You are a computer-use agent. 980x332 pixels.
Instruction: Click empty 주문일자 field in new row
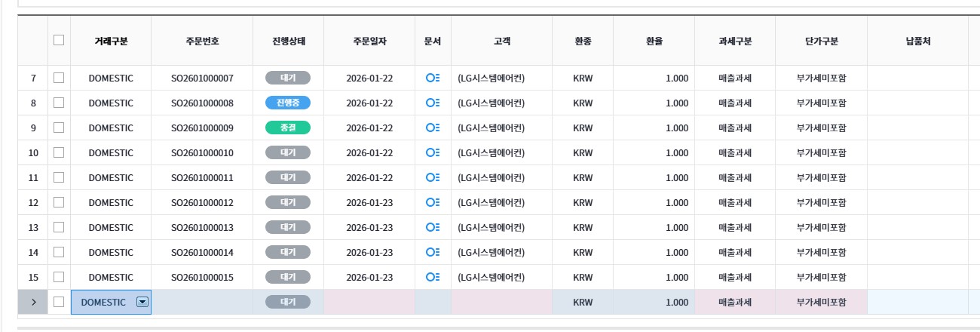(369, 302)
